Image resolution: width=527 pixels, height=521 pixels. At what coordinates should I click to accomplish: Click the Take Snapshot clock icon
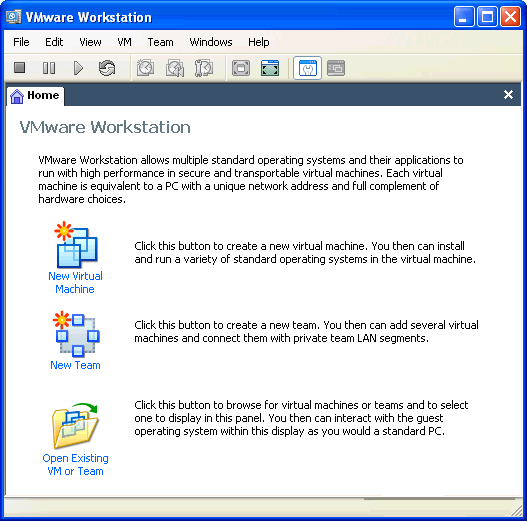(x=145, y=68)
